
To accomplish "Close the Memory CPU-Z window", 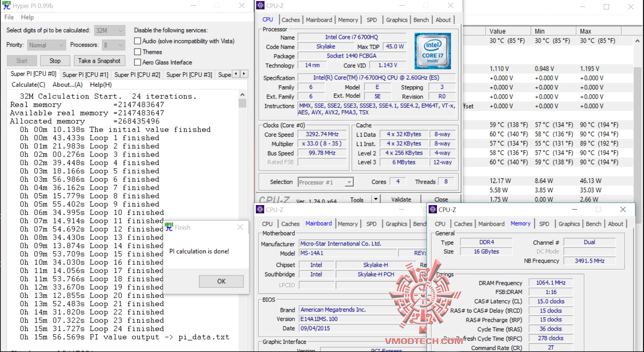I will click(623, 210).
